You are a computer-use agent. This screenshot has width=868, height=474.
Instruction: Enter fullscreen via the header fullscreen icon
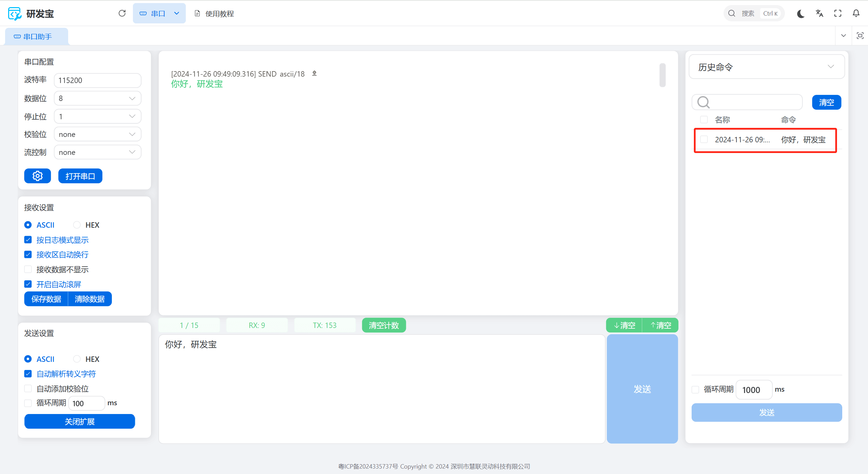838,14
